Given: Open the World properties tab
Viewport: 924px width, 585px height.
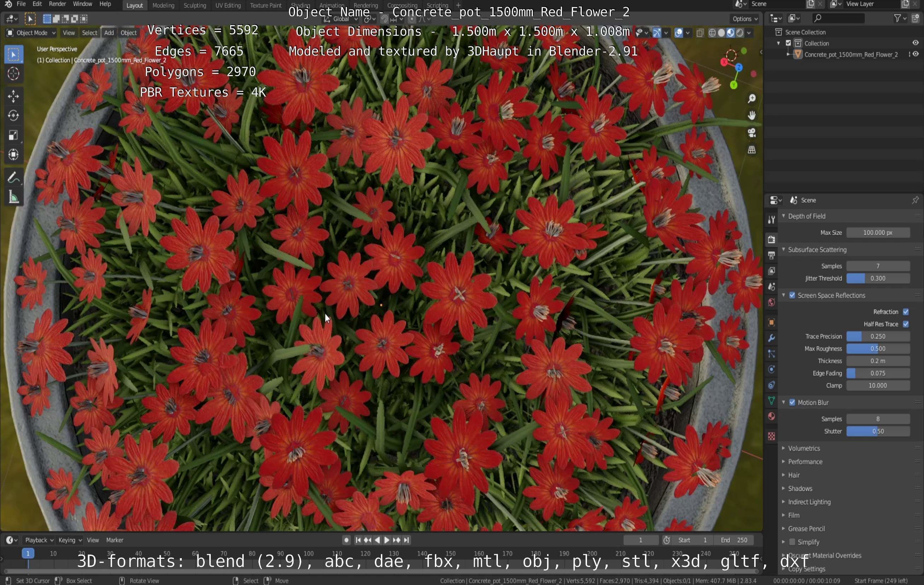Looking at the screenshot, I should pyautogui.click(x=771, y=303).
